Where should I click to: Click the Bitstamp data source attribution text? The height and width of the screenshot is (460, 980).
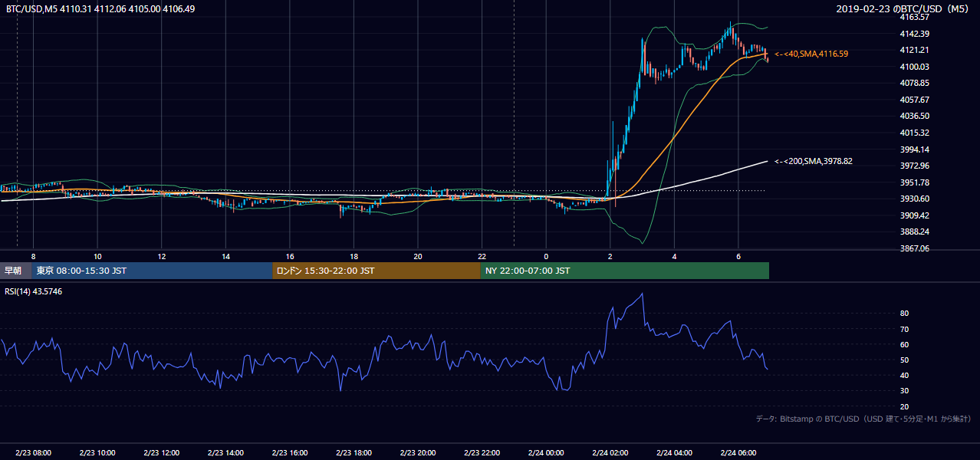[863, 419]
